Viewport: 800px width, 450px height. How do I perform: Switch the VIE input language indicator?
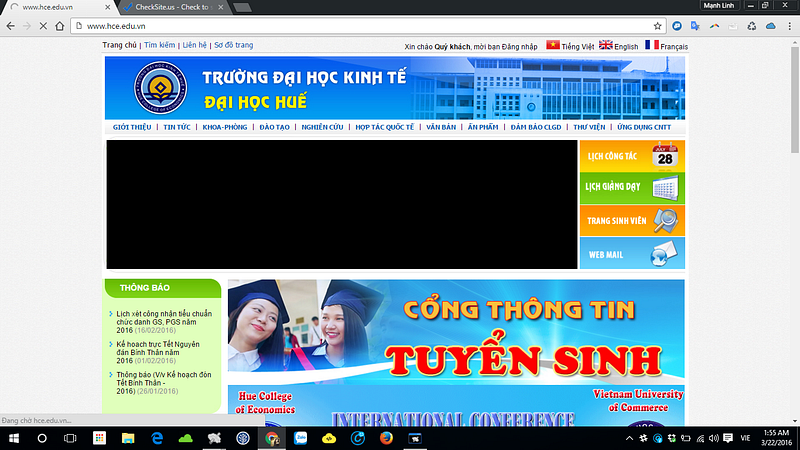[x=745, y=438]
